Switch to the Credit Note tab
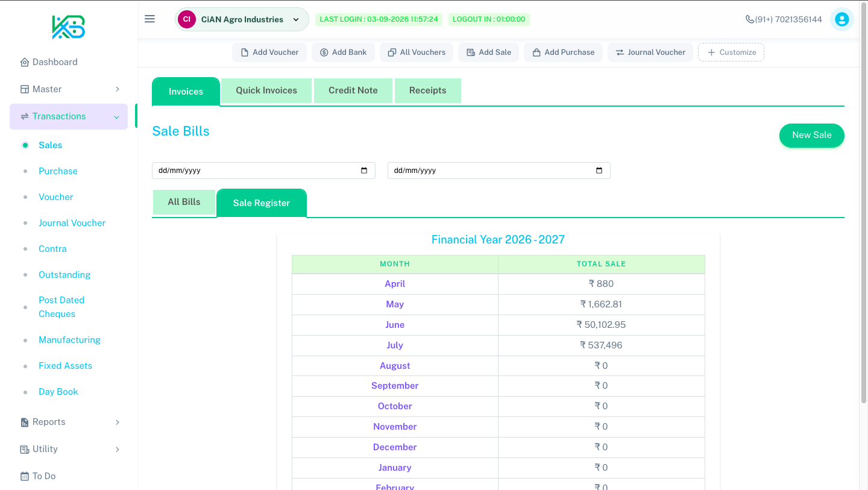 point(353,90)
